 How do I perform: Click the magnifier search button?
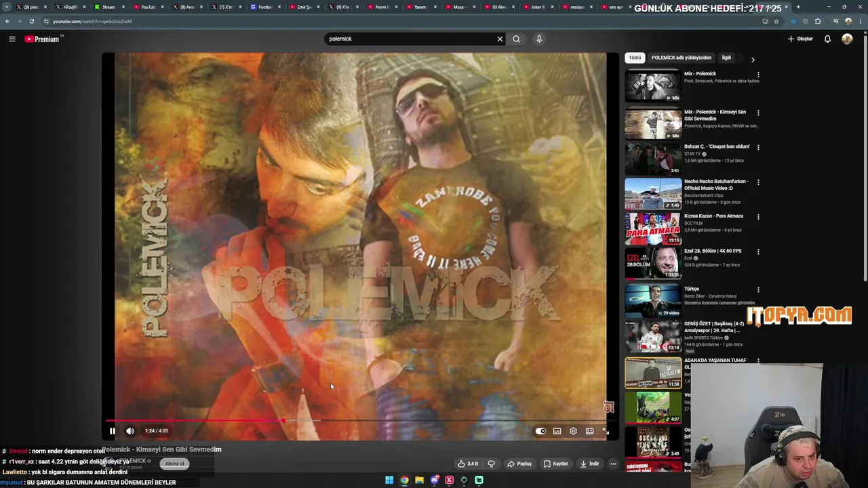[x=517, y=39]
